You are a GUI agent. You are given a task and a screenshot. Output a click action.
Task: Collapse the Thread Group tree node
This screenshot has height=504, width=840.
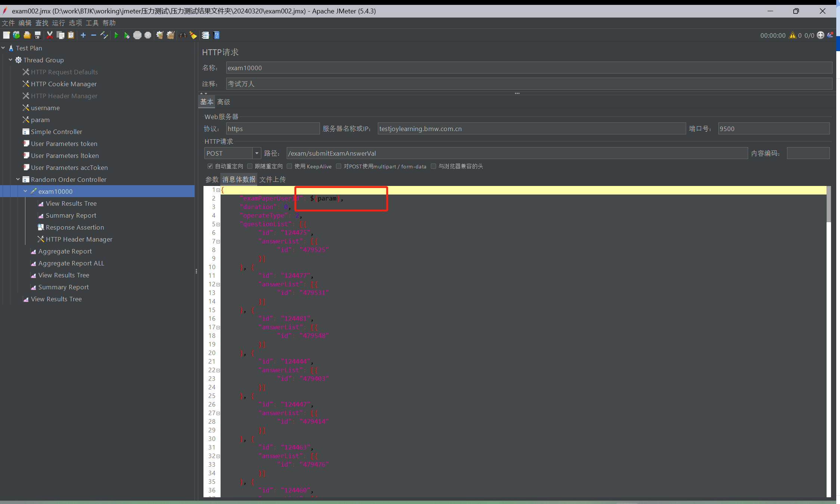(x=10, y=60)
